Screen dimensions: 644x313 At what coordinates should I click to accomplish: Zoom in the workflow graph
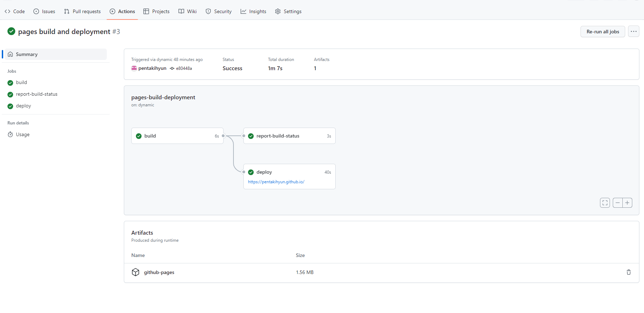(627, 203)
